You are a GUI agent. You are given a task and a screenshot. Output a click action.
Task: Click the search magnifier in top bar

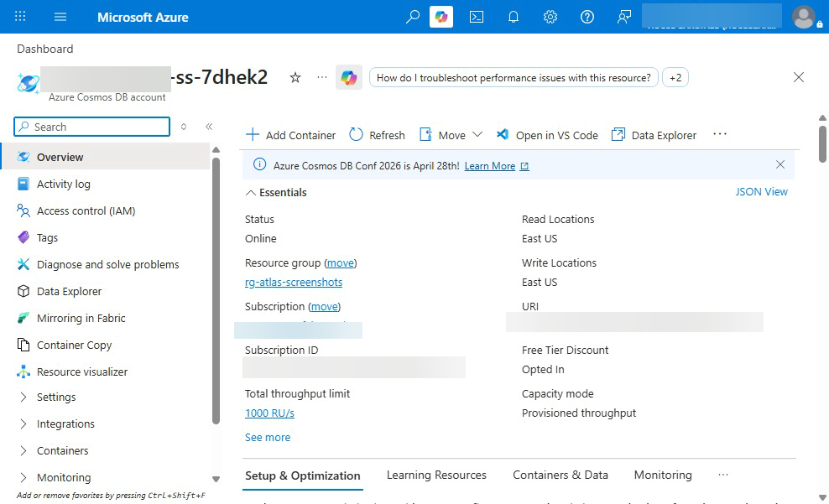click(x=412, y=17)
